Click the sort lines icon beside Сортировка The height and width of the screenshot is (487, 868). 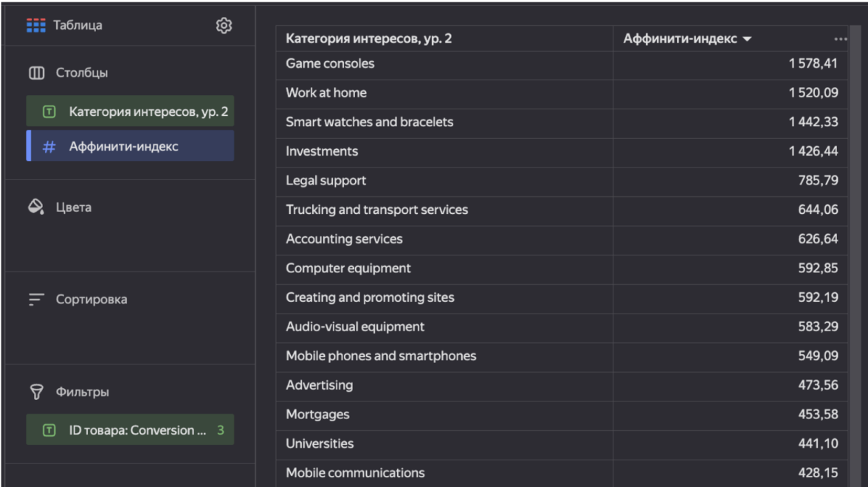pos(36,300)
